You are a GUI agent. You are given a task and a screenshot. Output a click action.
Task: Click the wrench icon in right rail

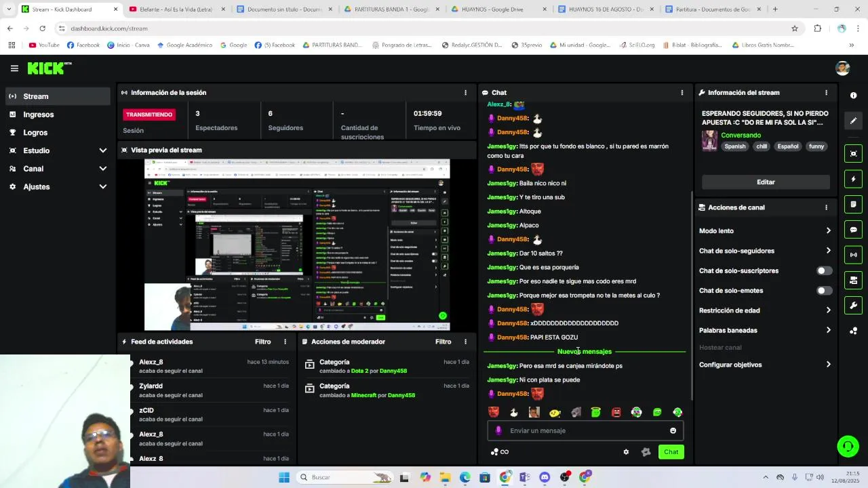pos(853,306)
